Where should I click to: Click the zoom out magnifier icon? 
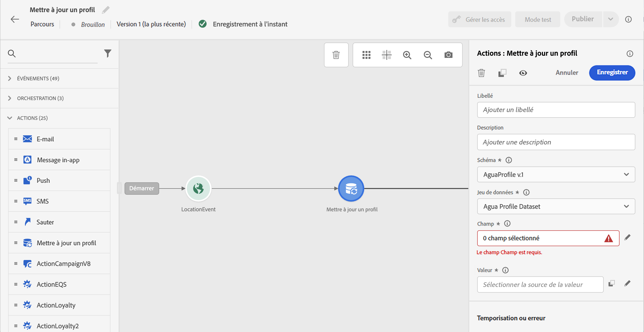coord(428,55)
